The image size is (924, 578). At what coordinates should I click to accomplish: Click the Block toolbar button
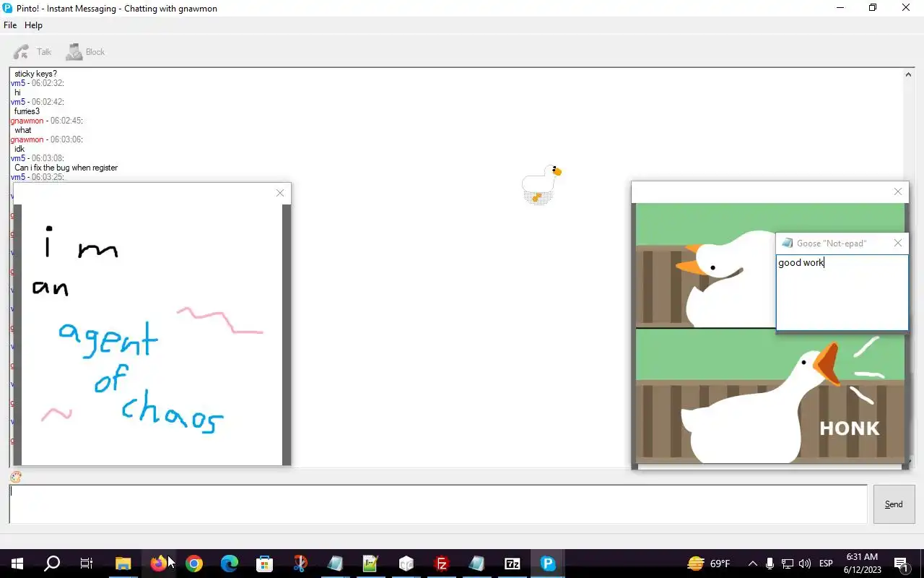[85, 52]
